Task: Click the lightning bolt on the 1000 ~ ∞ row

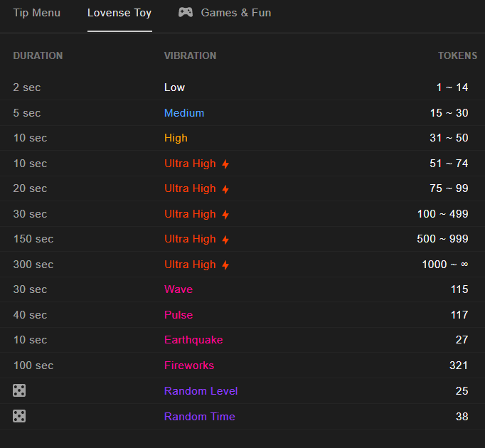Action: click(x=225, y=265)
